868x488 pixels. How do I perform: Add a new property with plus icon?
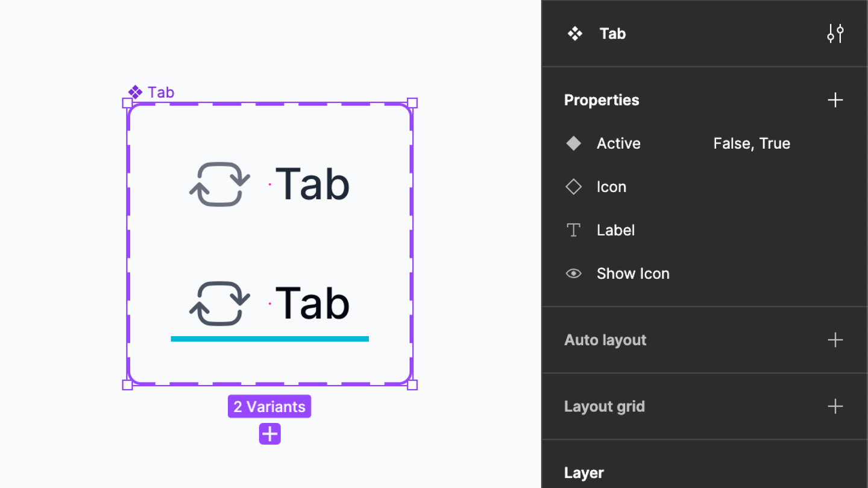coord(835,100)
